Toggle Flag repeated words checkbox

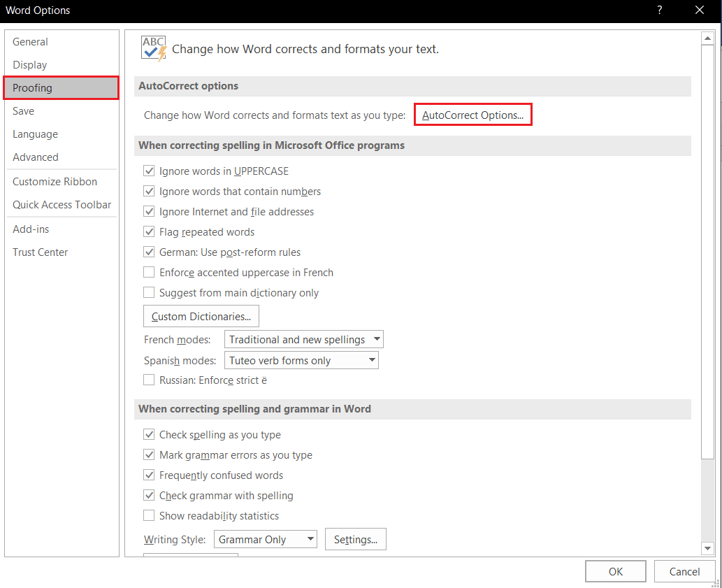pyautogui.click(x=149, y=231)
